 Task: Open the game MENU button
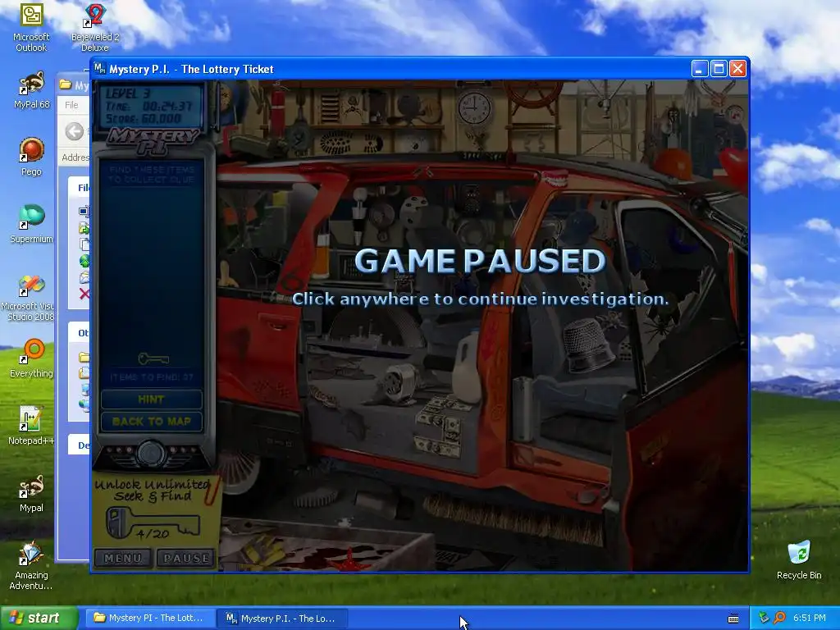click(x=123, y=558)
